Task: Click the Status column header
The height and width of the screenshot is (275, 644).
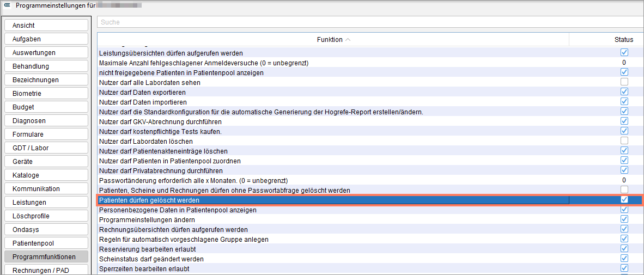Action: point(623,40)
